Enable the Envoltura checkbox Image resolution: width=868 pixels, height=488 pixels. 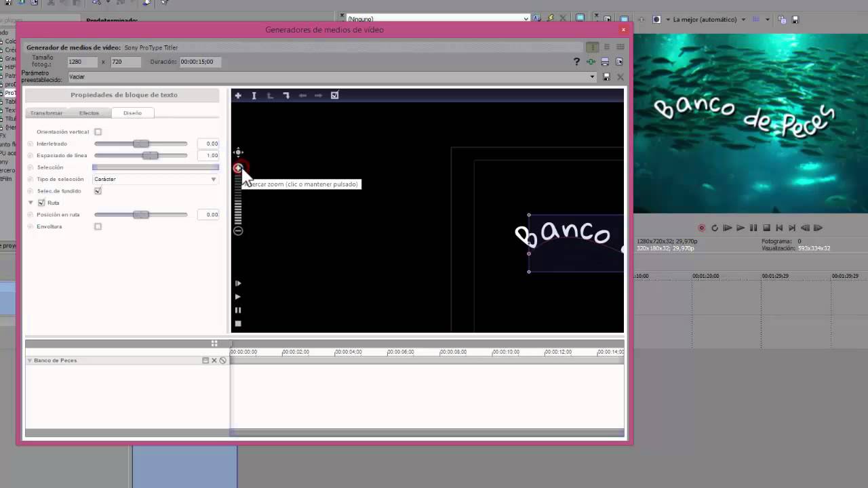pyautogui.click(x=98, y=226)
